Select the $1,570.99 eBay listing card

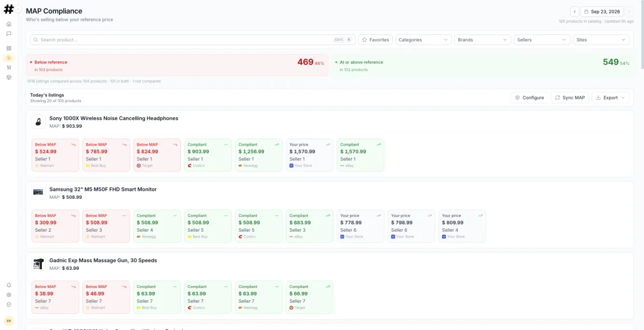361,155
